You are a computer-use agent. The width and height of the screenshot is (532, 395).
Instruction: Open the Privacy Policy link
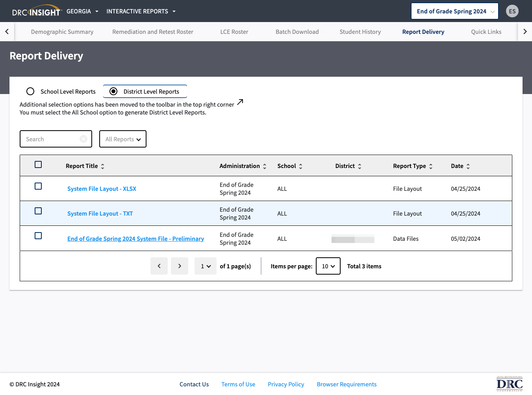pos(286,384)
